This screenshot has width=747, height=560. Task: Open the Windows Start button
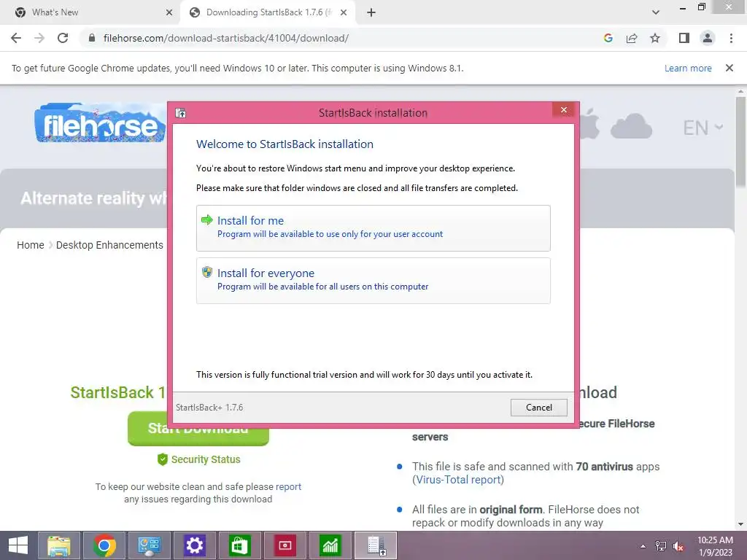[x=18, y=545]
